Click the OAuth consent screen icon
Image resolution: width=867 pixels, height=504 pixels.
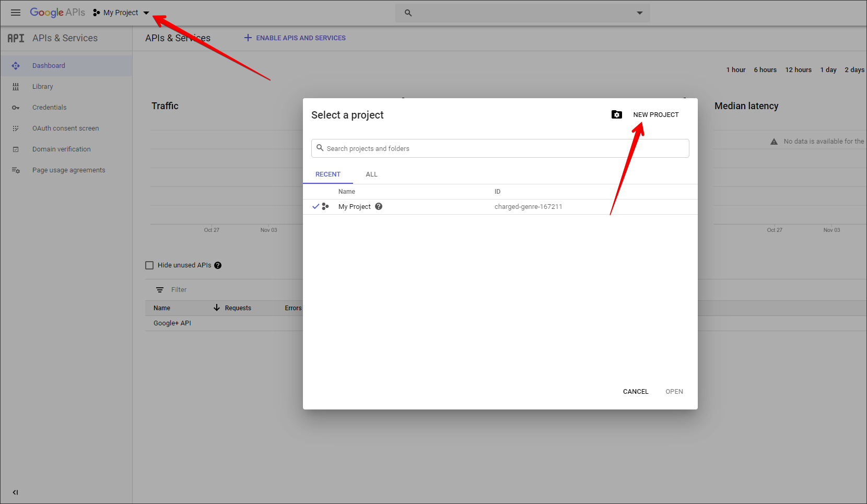16,128
